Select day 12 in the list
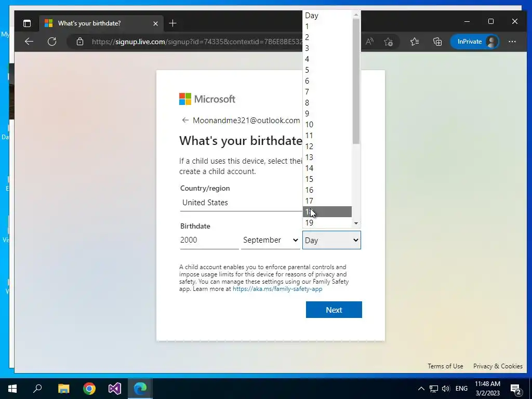This screenshot has height=399, width=532. [x=327, y=147]
